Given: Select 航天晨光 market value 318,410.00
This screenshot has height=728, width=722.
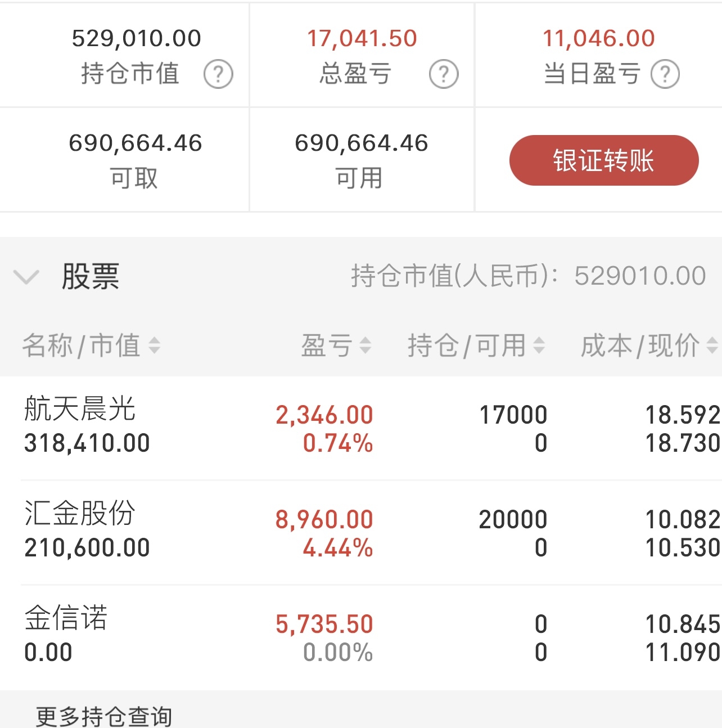Looking at the screenshot, I should [87, 443].
